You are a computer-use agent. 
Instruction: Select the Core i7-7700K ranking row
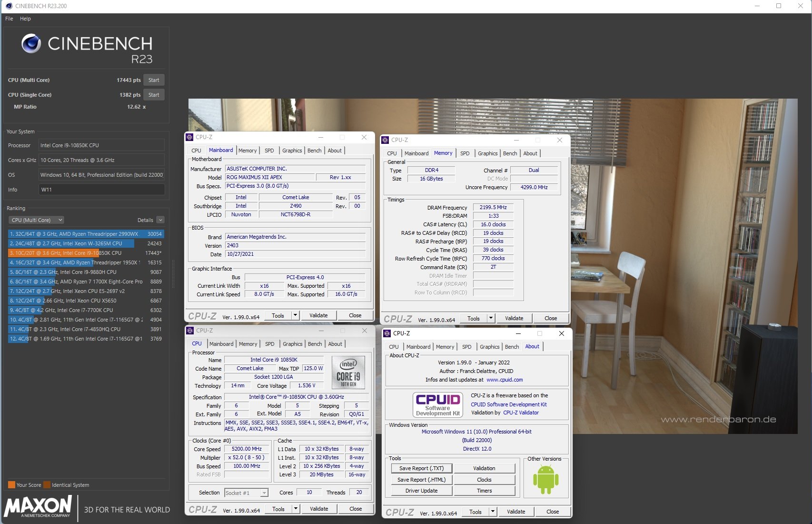pos(86,310)
